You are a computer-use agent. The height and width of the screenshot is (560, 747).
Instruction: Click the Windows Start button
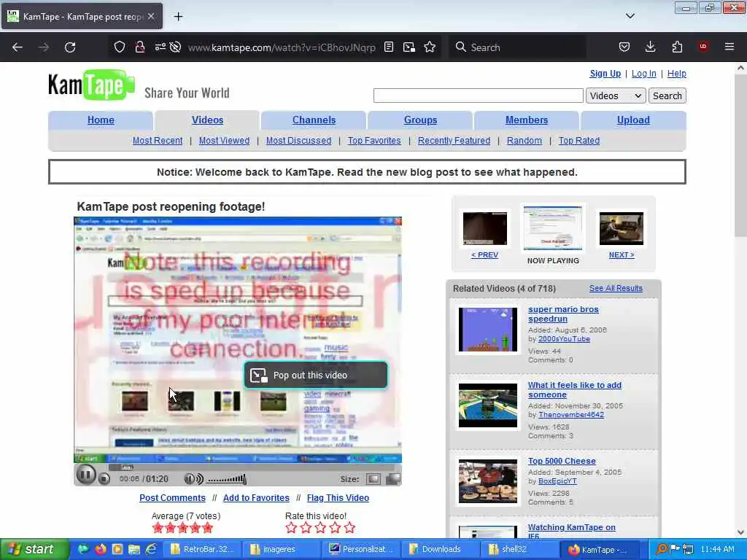tap(34, 549)
